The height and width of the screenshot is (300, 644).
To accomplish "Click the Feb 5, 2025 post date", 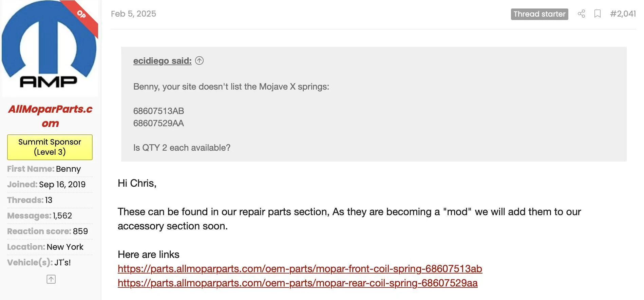I will tap(133, 14).
